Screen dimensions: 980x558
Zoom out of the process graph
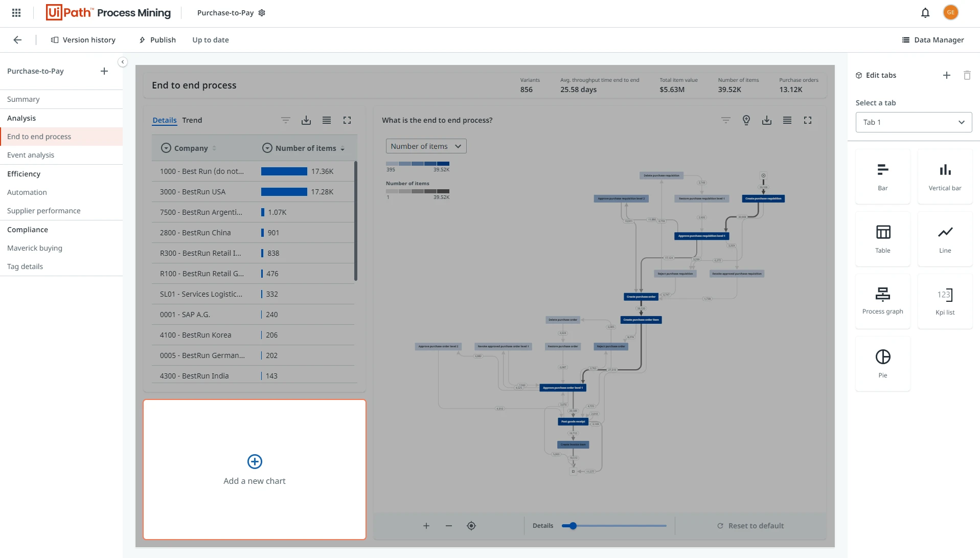(449, 526)
